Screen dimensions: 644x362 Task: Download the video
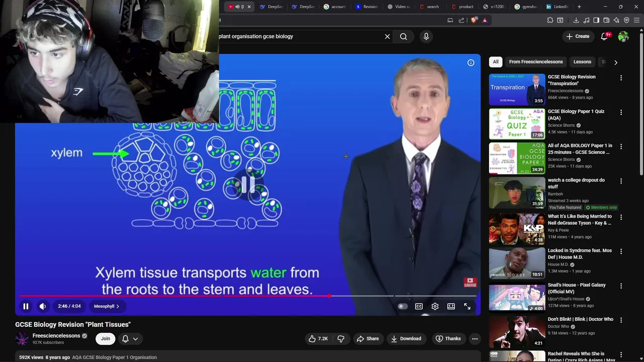406,339
